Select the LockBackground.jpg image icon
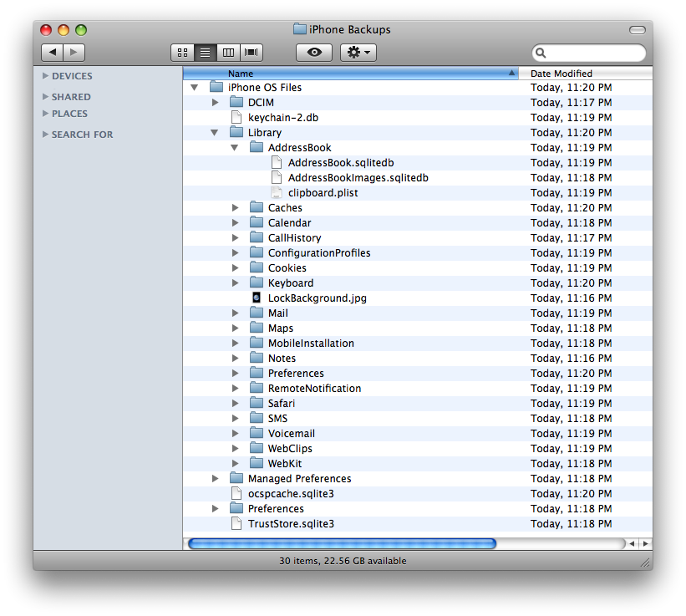This screenshot has width=686, height=616. (x=257, y=298)
